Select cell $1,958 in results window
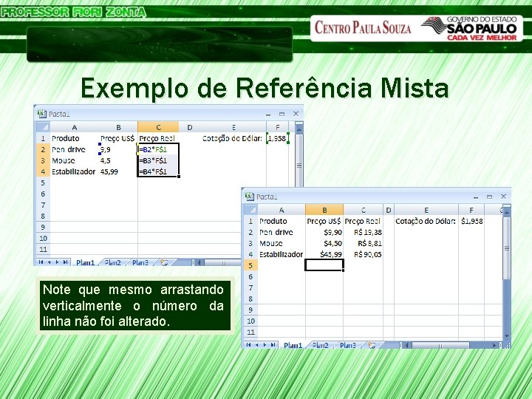Screen dimensions: 532x399 [x=471, y=221]
